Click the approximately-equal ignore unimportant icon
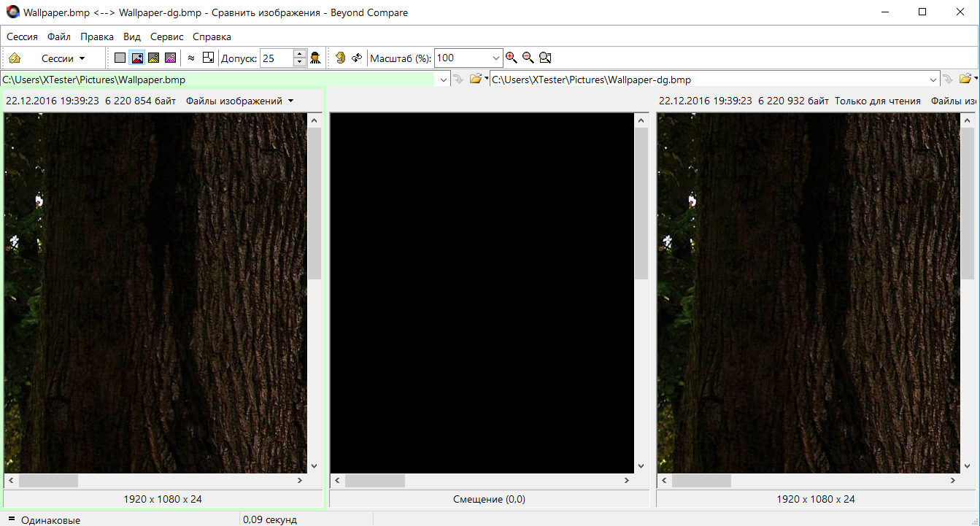This screenshot has height=526, width=980. 191,58
